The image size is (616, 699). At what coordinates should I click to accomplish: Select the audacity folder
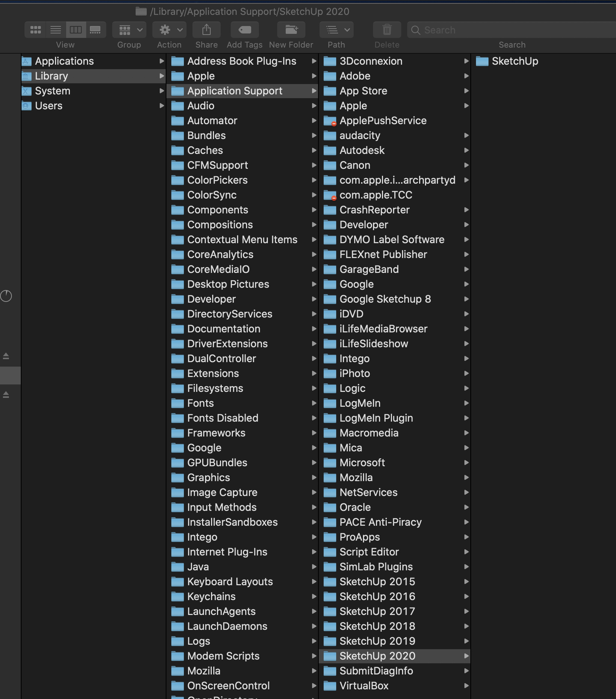click(395, 135)
